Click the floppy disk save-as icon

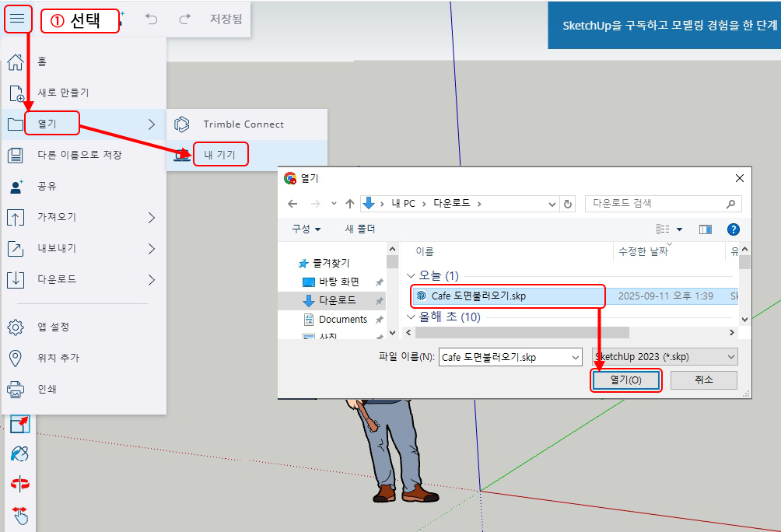click(x=16, y=155)
